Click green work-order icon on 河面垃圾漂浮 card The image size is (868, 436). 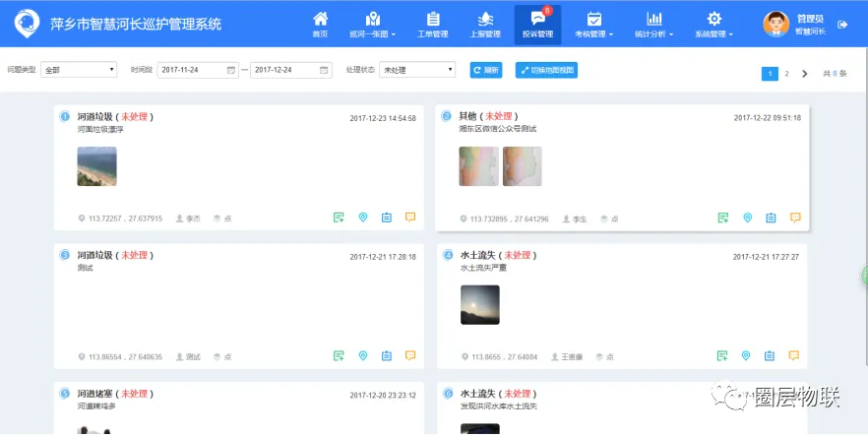pos(339,218)
